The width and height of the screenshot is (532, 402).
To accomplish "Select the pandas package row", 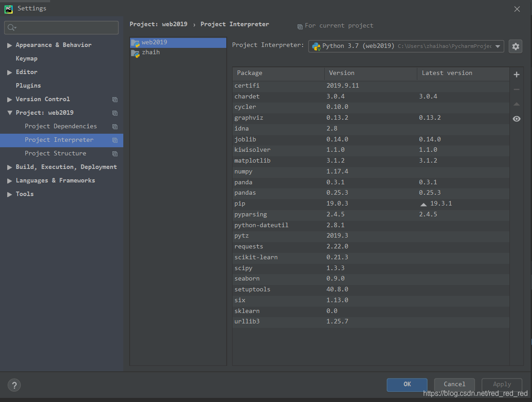I will click(371, 193).
